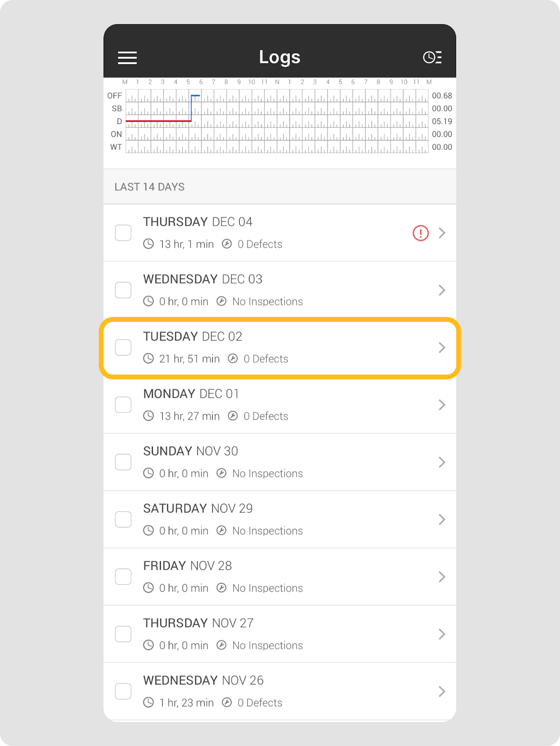Click No Inspections on Saturday Nov 29

click(x=268, y=531)
